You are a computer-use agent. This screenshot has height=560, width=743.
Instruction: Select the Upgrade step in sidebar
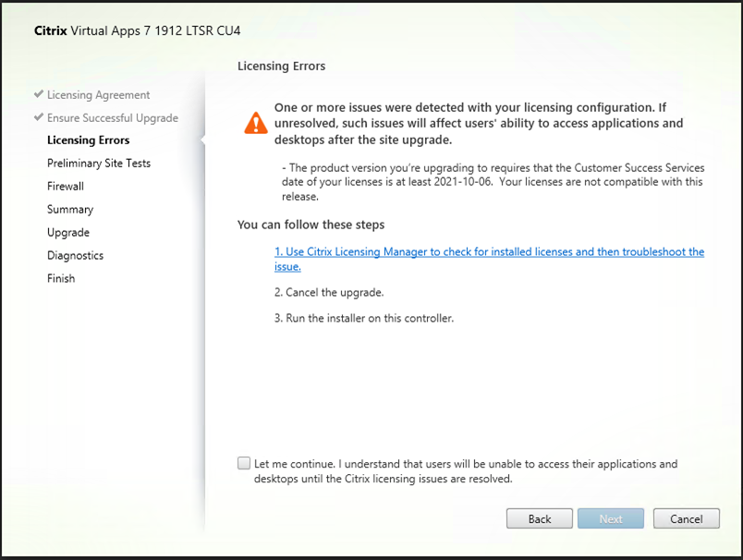tap(68, 233)
